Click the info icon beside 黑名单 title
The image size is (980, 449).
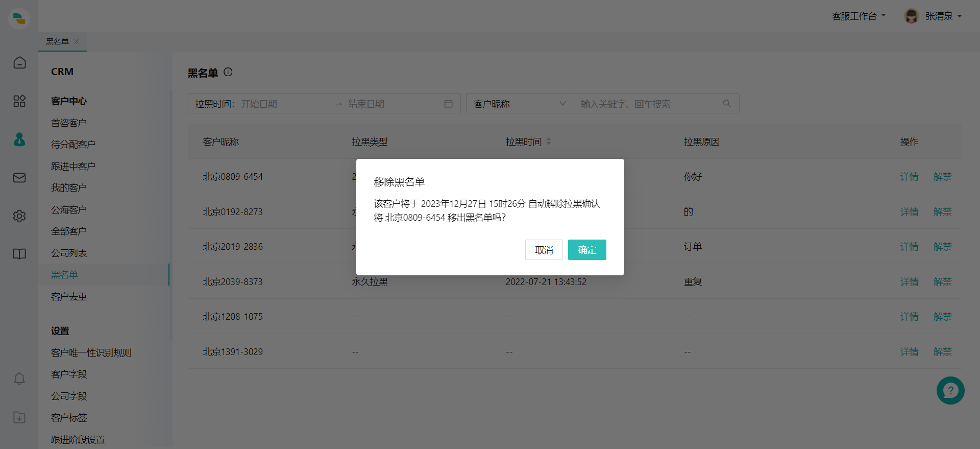pyautogui.click(x=228, y=72)
